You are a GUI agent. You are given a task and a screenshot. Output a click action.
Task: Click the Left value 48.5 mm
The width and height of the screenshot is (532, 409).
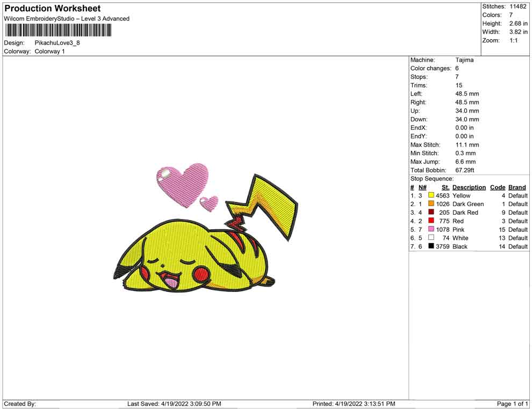tap(467, 94)
